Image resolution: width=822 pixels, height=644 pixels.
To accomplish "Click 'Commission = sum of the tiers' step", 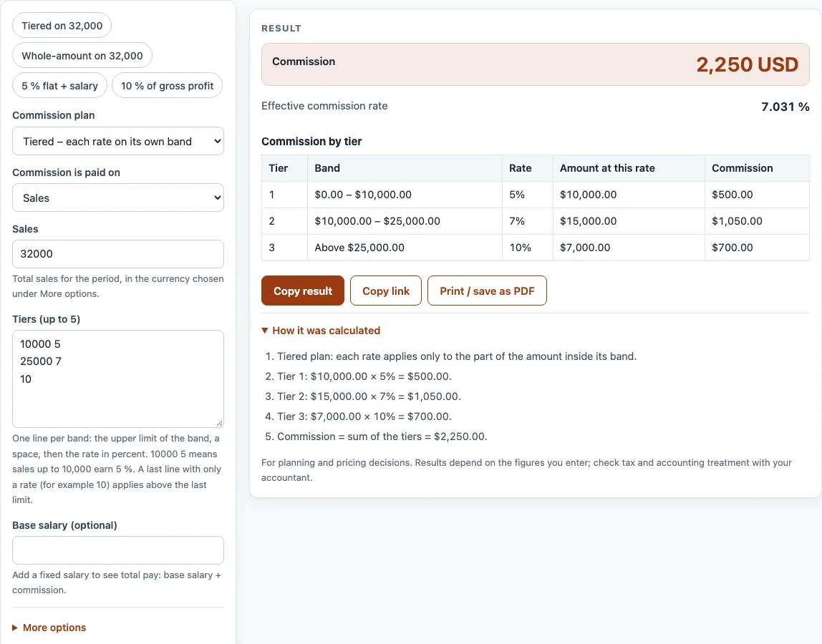I will pos(382,436).
